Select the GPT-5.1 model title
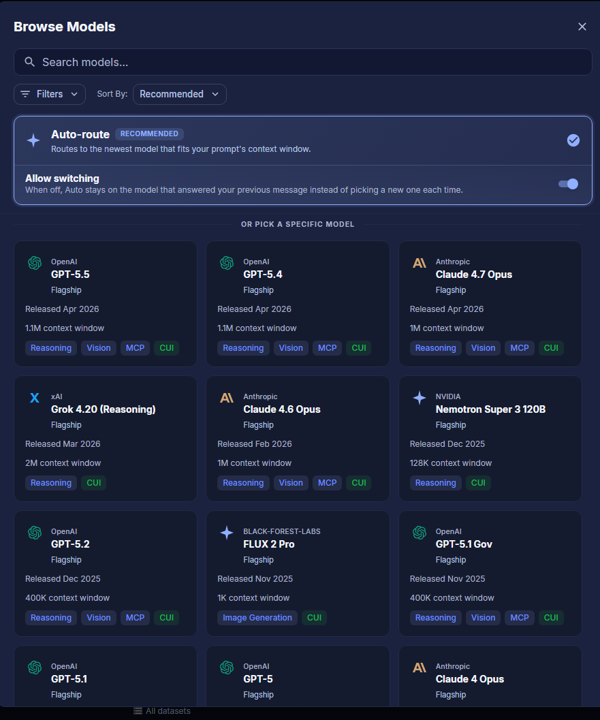This screenshot has width=600, height=720. click(69, 679)
